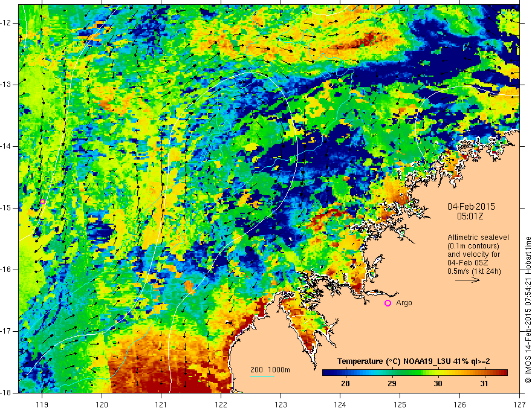This screenshot has height=411, width=532.
Task: Click latitude axis label -13
Action: (7, 85)
